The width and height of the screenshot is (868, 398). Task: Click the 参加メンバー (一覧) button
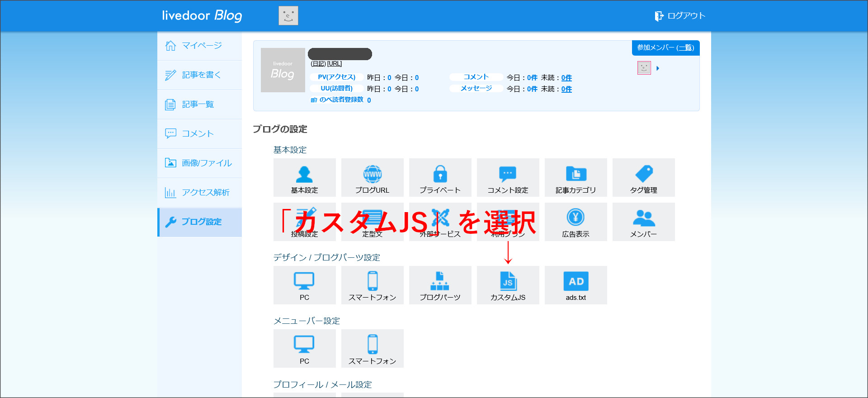coord(665,47)
